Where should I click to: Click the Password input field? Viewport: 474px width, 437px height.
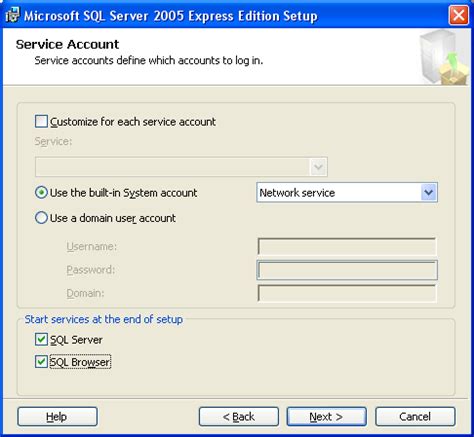click(x=347, y=270)
